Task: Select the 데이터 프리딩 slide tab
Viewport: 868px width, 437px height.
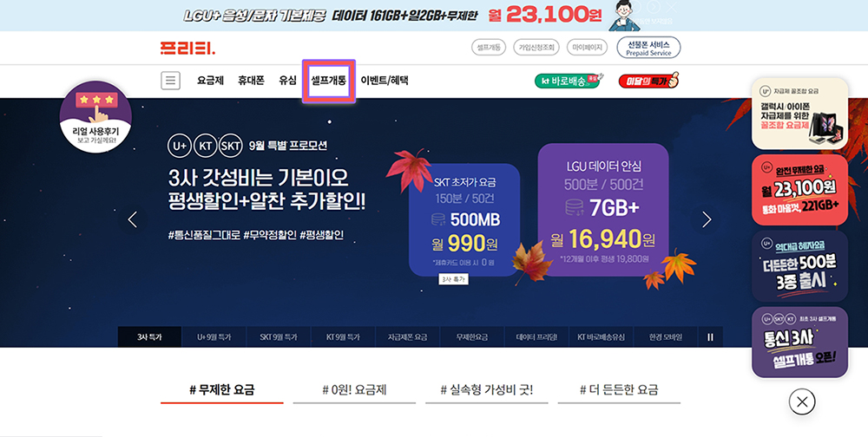Action: pos(537,337)
